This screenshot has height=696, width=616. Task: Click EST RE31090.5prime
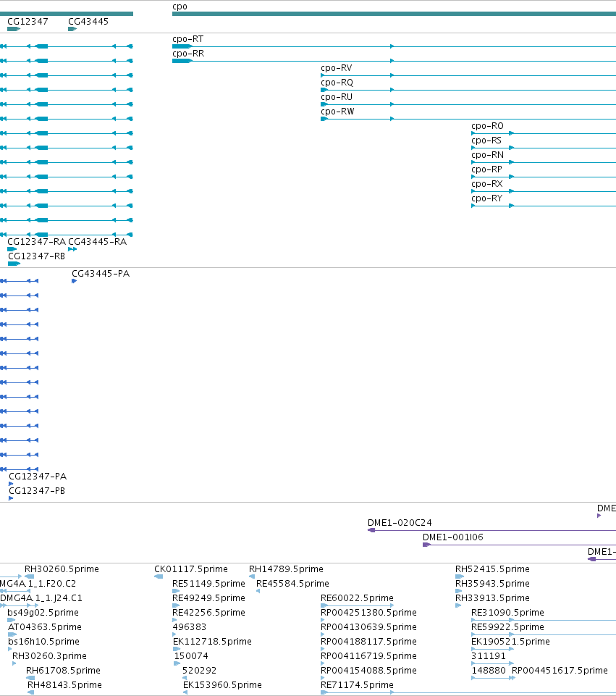507,613
